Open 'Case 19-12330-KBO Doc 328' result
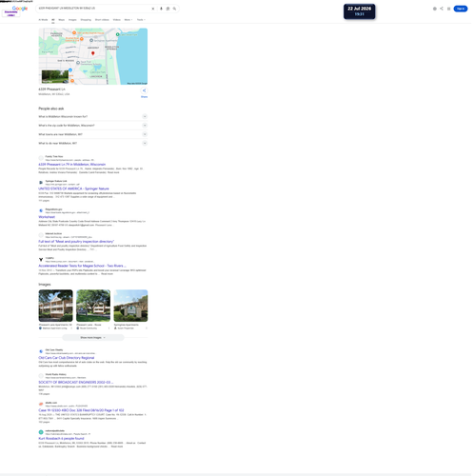 tap(81, 410)
